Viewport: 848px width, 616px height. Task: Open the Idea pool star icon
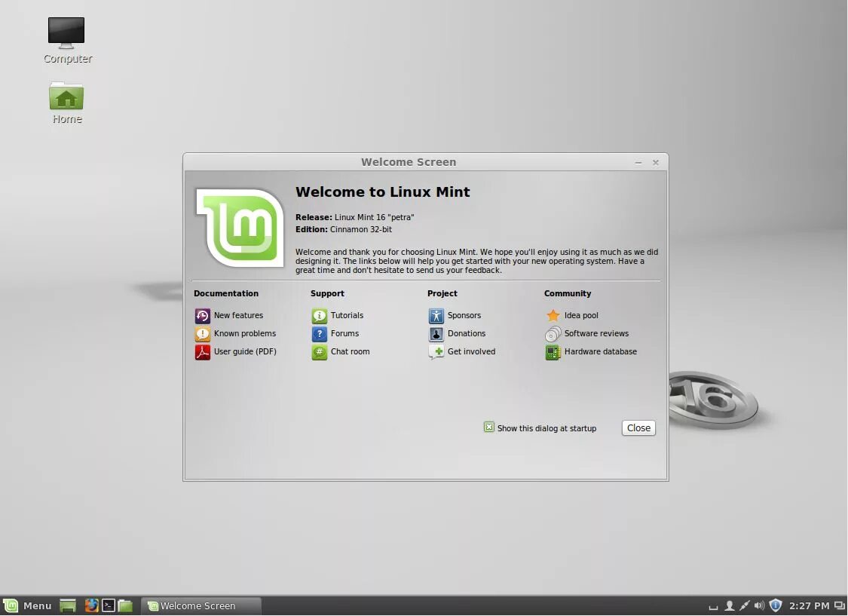coord(553,316)
